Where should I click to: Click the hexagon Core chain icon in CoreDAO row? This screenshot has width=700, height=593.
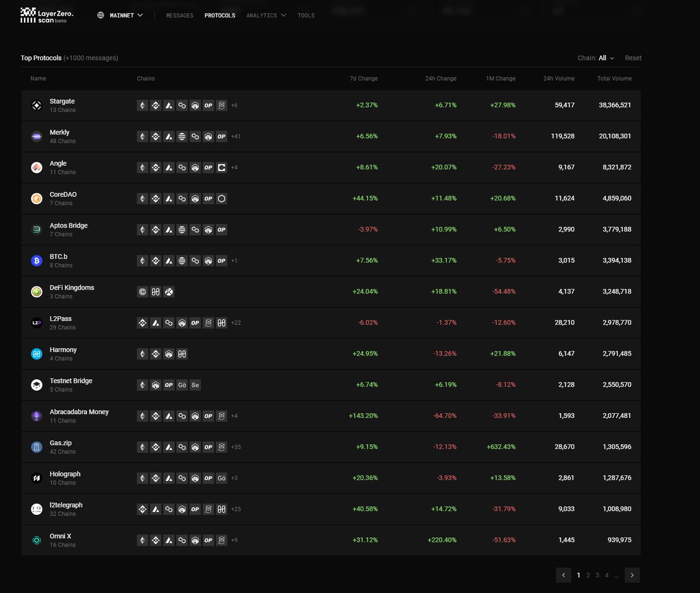(x=222, y=198)
